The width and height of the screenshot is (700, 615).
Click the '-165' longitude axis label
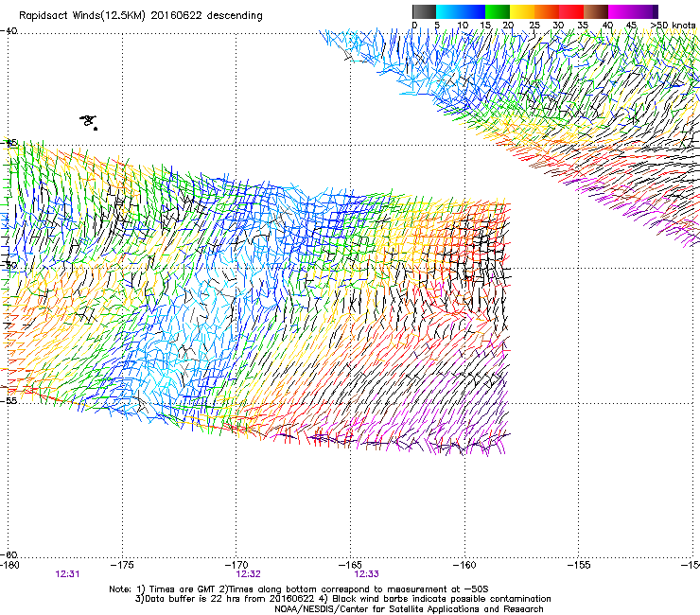point(350,565)
